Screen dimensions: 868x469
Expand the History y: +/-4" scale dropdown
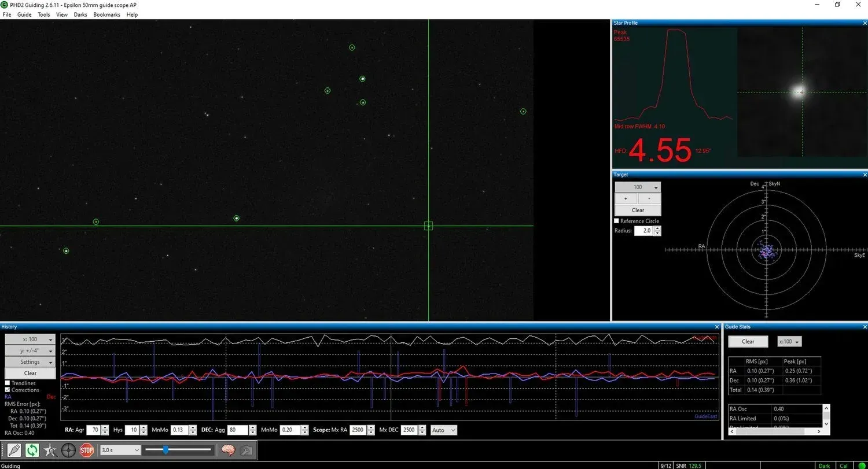pyautogui.click(x=30, y=351)
